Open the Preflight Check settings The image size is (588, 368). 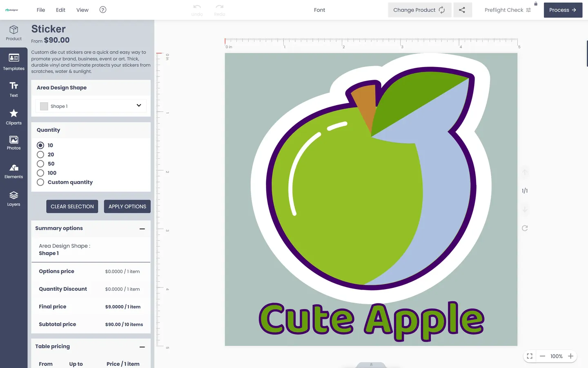(508, 10)
